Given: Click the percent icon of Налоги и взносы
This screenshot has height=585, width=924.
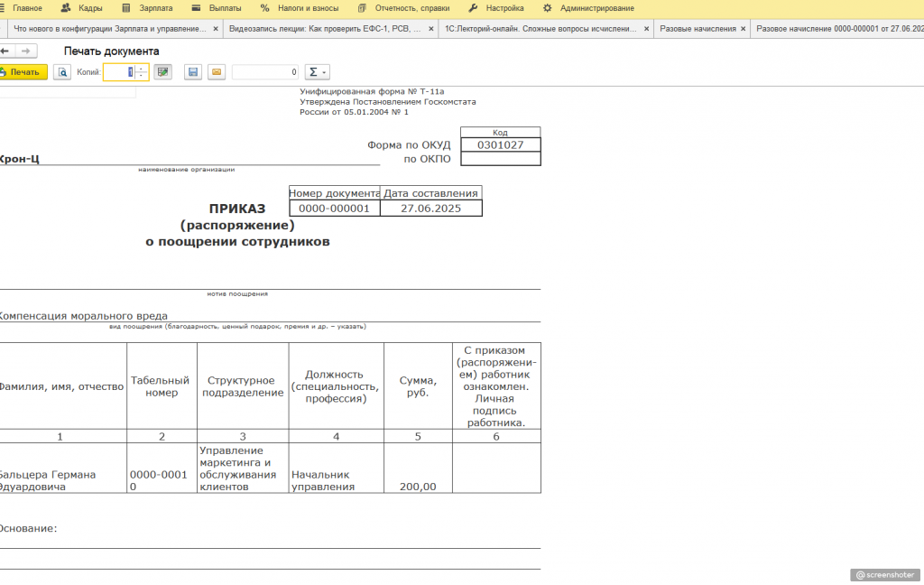Looking at the screenshot, I should point(264,8).
